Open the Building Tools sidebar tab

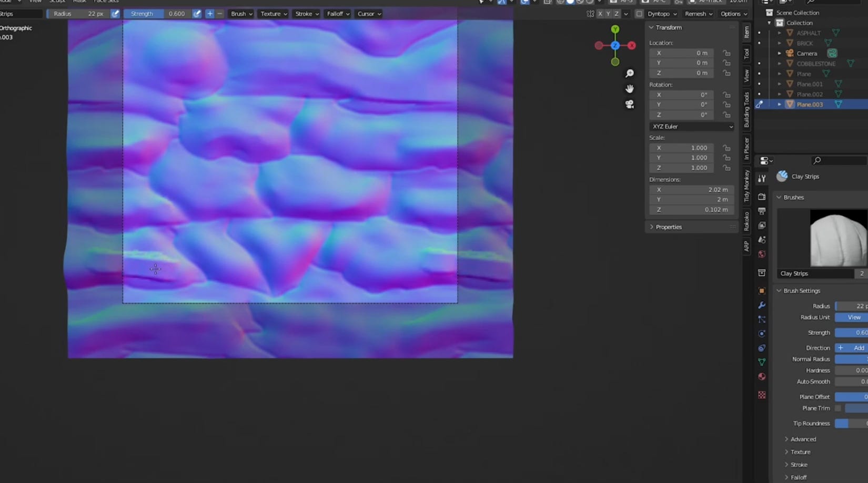tap(746, 109)
